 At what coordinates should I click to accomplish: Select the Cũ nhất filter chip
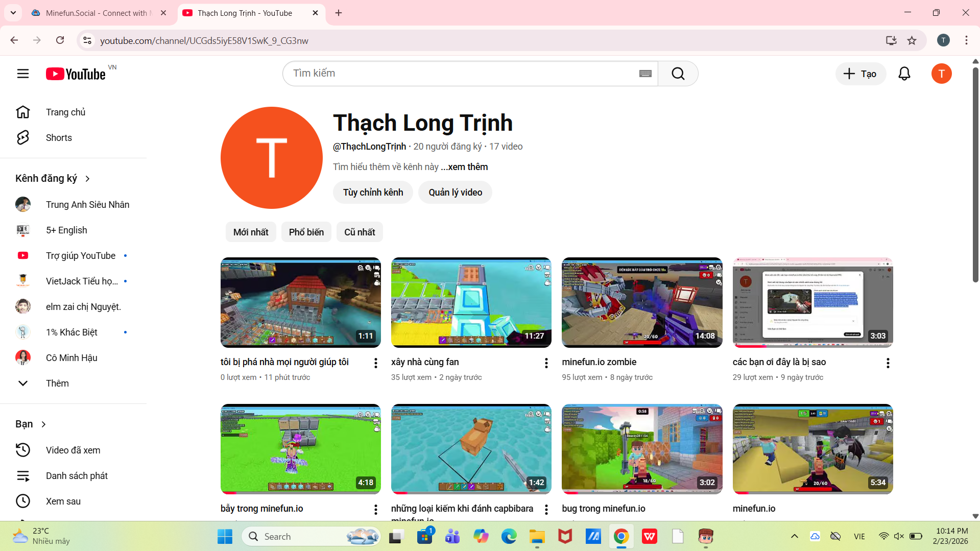click(x=359, y=232)
